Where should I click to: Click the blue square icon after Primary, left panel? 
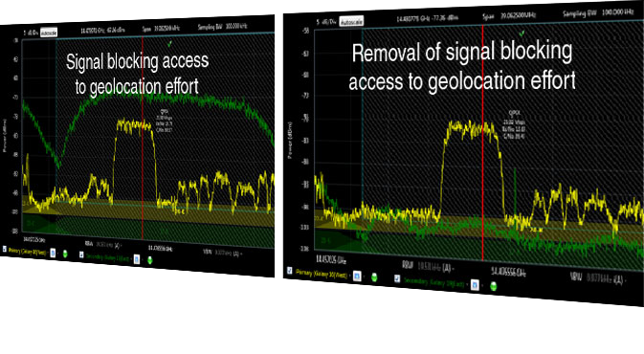53,253
